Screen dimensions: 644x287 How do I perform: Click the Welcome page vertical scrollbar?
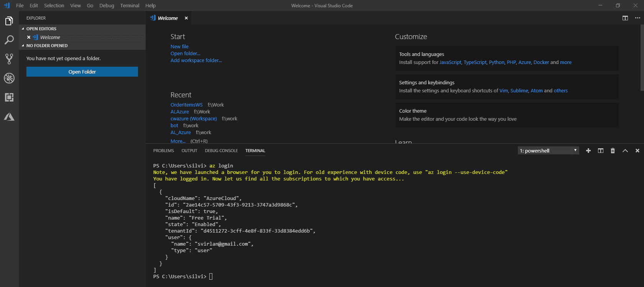tap(642, 57)
